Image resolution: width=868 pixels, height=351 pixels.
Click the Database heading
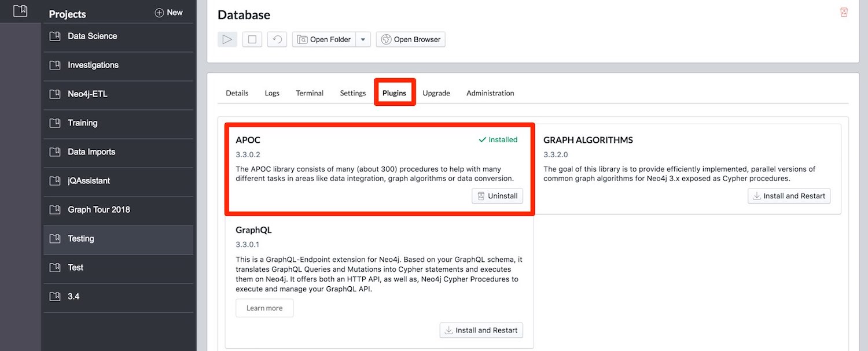pyautogui.click(x=244, y=15)
